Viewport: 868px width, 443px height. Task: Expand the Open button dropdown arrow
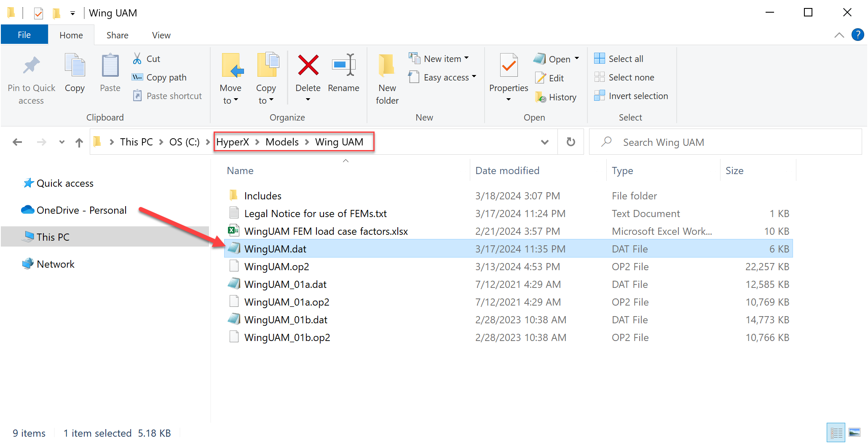click(577, 59)
